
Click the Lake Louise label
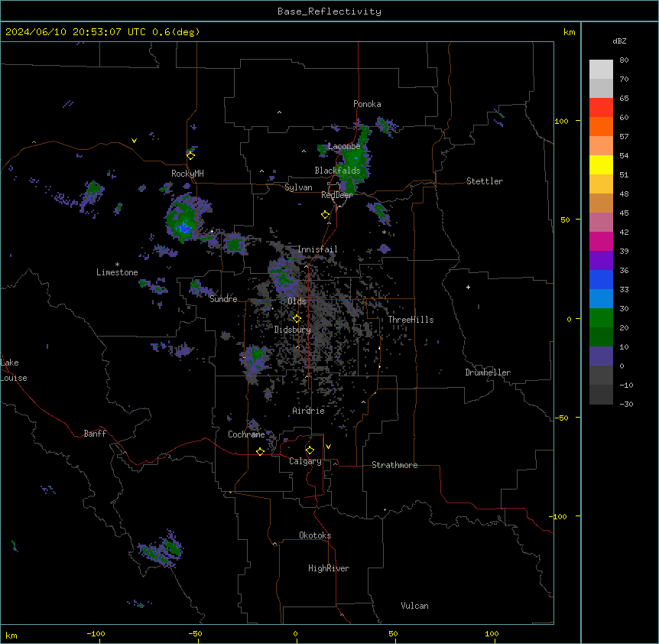point(14,370)
